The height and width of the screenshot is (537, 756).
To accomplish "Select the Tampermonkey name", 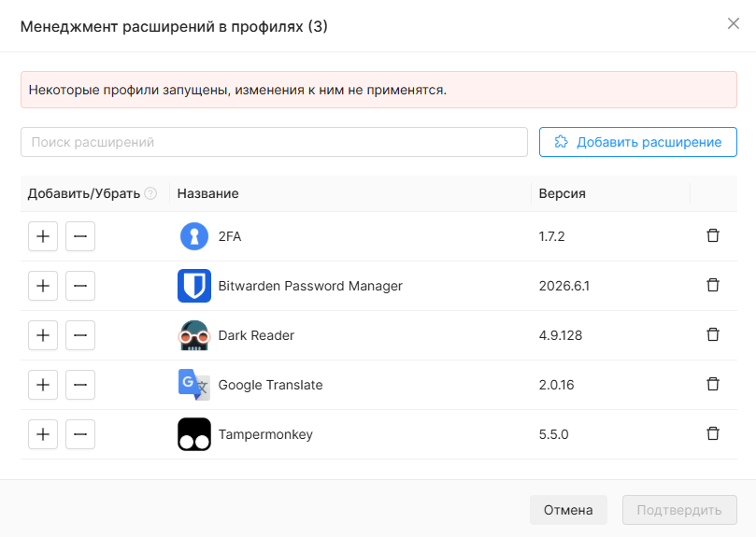I will pyautogui.click(x=265, y=434).
